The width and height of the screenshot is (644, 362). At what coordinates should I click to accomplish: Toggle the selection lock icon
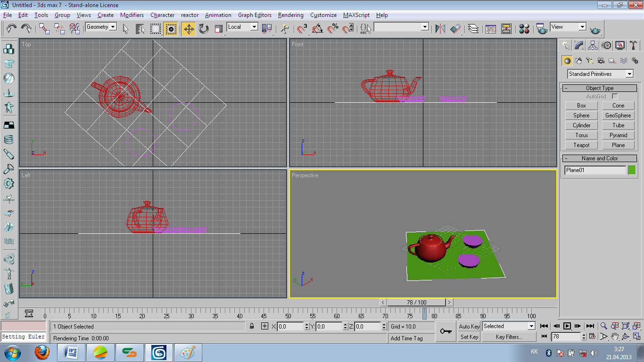252,326
